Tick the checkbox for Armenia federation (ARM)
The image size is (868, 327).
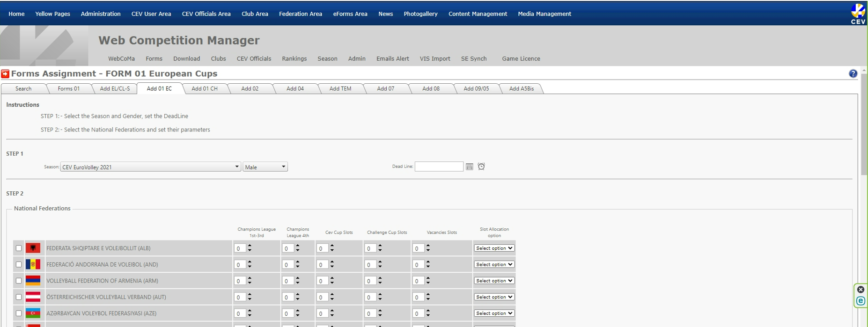point(19,281)
